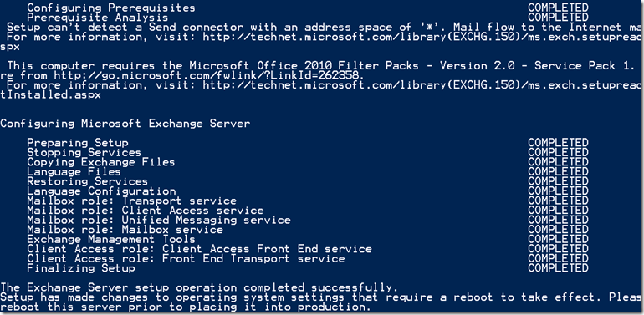Click 'Mailbox role: Unified Messaging service' line
The image size is (644, 315).
click(x=159, y=221)
